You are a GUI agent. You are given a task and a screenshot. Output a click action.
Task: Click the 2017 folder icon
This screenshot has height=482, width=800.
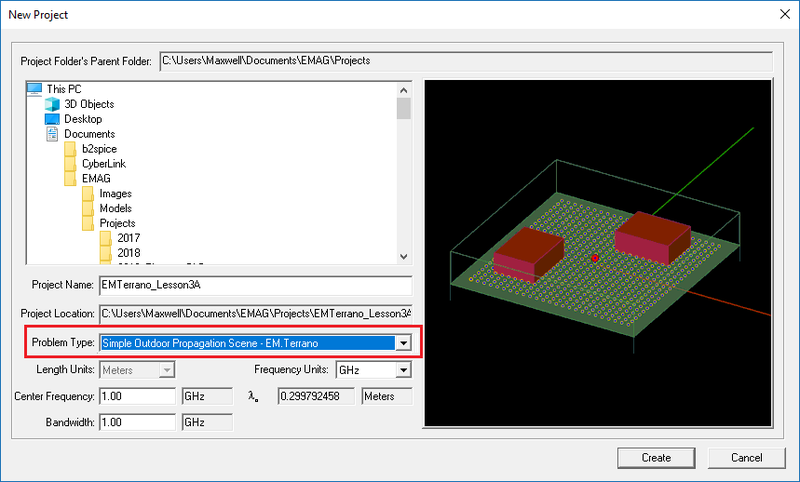(x=106, y=238)
